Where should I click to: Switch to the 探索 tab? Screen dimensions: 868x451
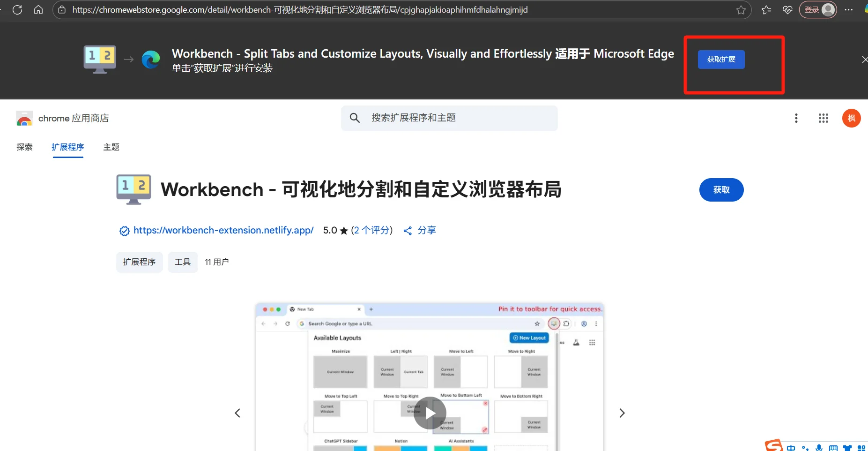25,147
